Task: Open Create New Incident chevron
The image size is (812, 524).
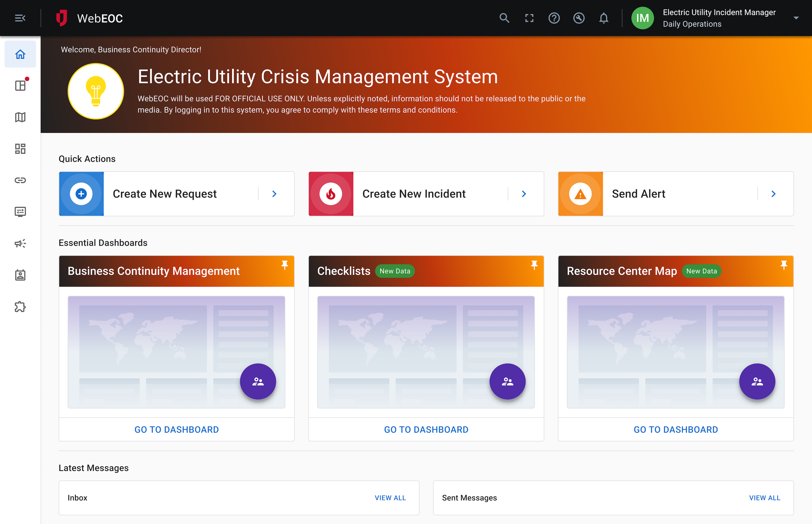Action: click(524, 194)
